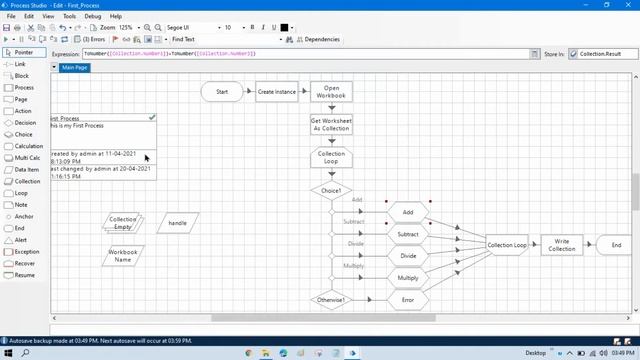The width and height of the screenshot is (640, 360).
Task: Open the File menu
Action: click(x=11, y=16)
